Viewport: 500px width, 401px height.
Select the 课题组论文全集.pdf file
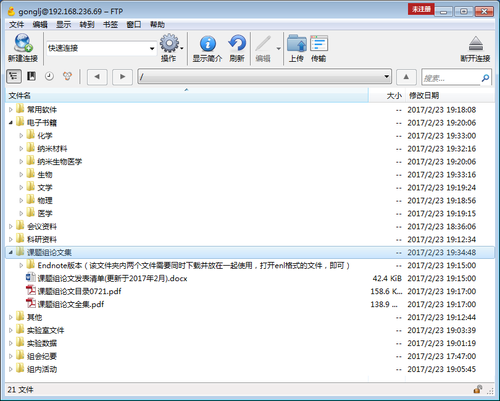(70, 304)
